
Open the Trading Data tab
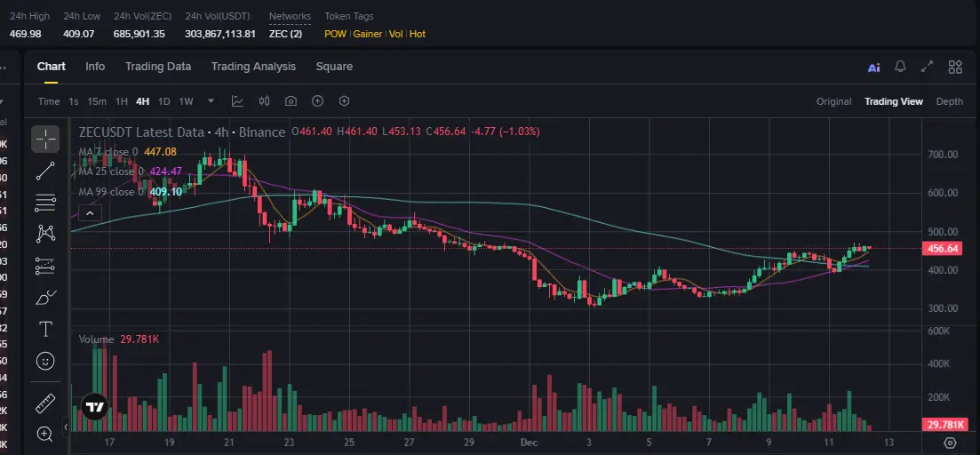coord(158,67)
